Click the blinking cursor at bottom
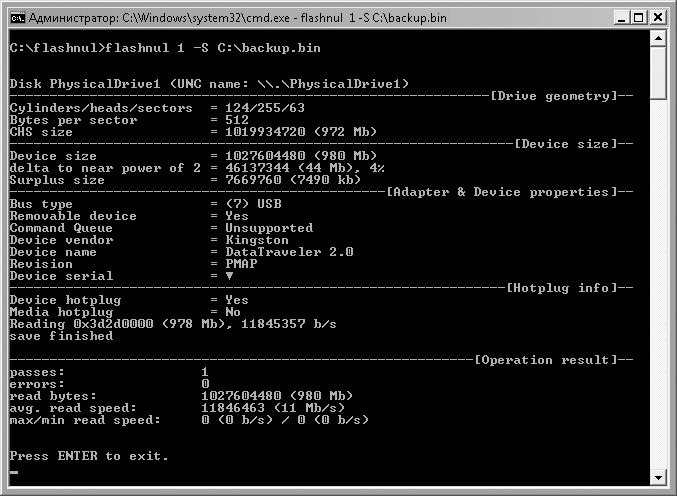Screen dimensions: 677x496 coord(14,472)
